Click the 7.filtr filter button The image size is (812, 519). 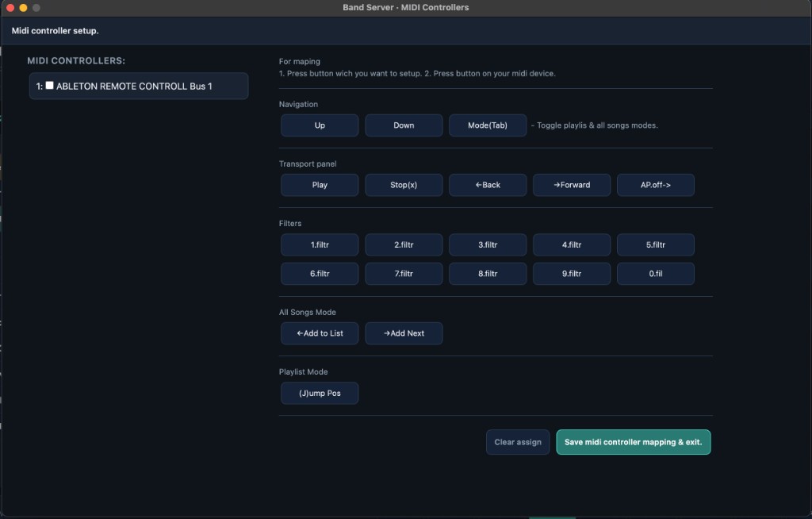404,274
